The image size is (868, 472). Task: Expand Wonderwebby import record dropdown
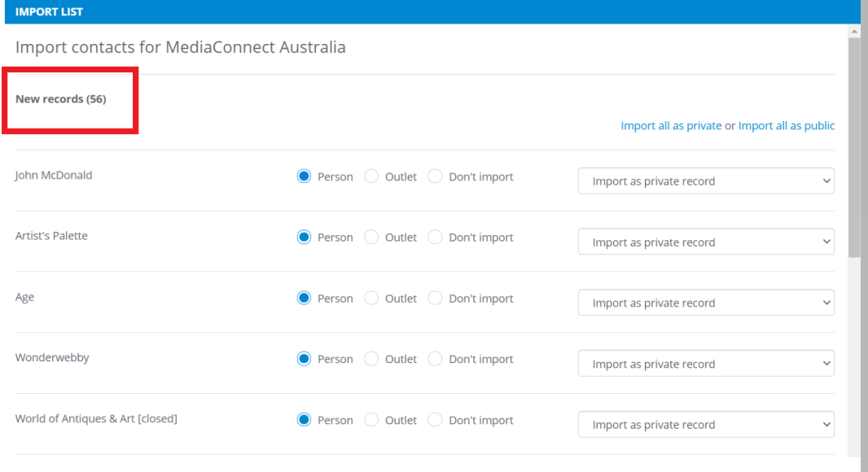[x=705, y=364]
